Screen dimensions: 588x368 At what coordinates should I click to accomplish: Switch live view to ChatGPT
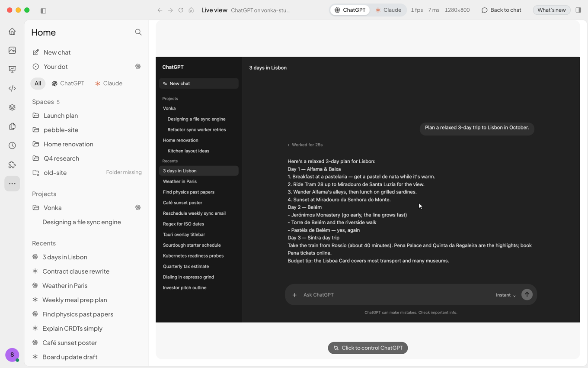coord(350,10)
